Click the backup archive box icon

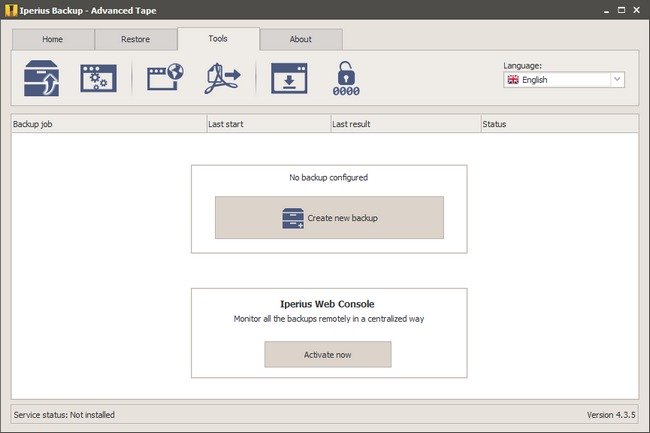(41, 78)
